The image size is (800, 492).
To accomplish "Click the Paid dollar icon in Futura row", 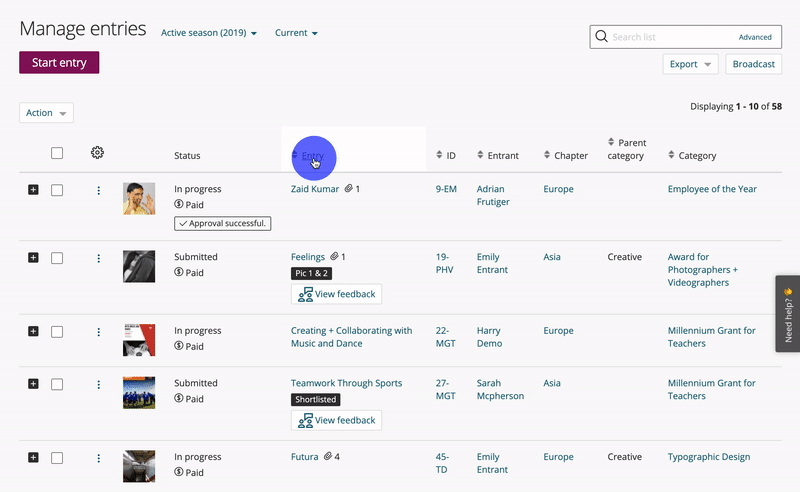I will (x=179, y=472).
